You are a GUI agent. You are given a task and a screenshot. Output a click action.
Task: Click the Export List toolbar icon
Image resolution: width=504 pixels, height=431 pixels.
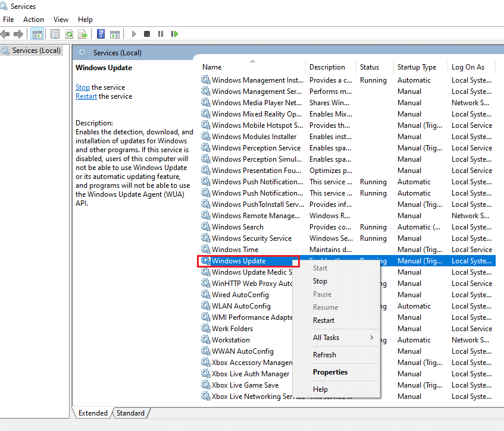[x=83, y=34]
